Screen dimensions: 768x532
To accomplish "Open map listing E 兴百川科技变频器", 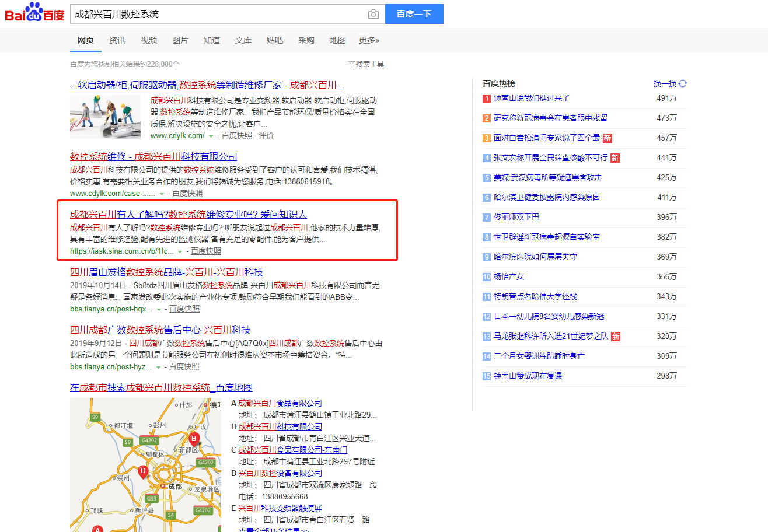I will click(280, 508).
